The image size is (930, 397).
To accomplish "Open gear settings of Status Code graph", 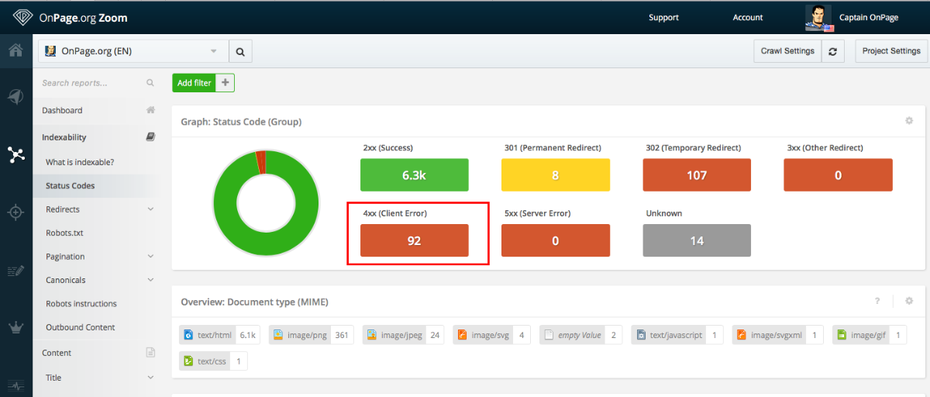I will click(x=909, y=121).
